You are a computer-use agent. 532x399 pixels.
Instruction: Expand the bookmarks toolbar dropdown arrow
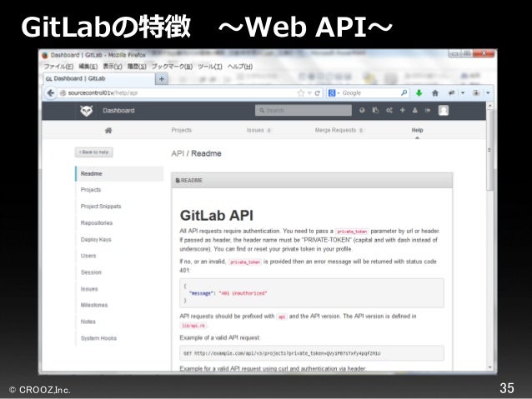[463, 93]
